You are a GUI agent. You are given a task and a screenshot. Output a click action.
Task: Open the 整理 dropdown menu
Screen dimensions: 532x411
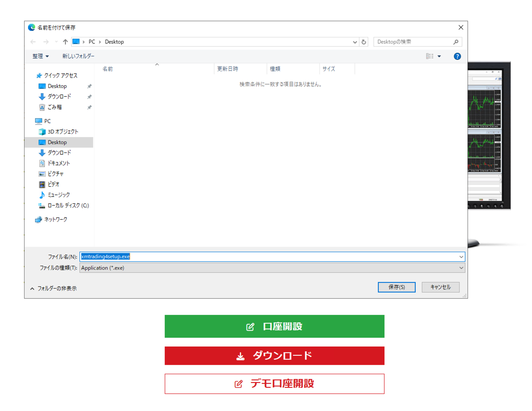coord(40,56)
